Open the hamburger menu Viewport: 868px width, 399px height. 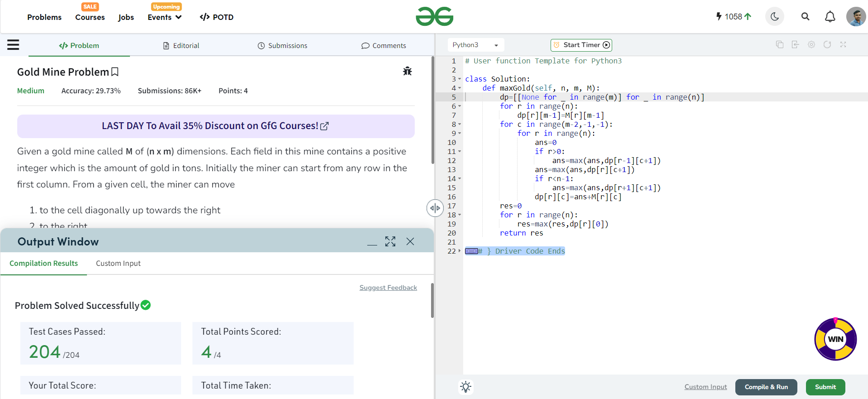(x=13, y=45)
